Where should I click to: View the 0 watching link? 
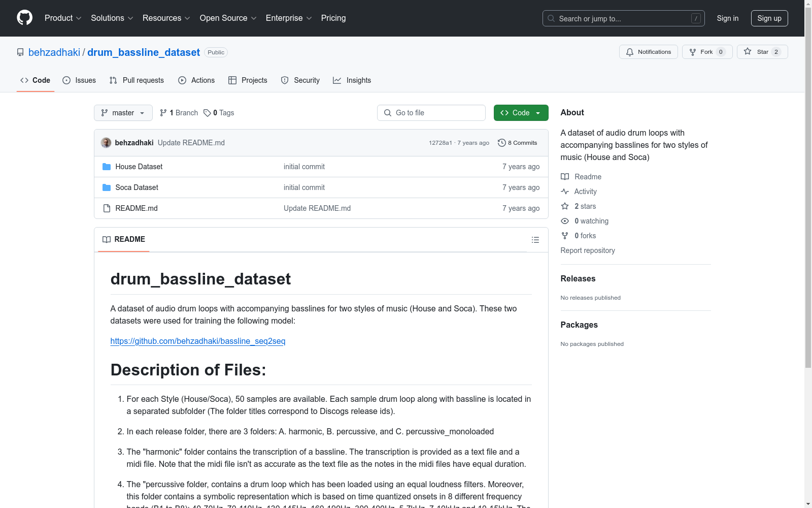click(x=585, y=221)
